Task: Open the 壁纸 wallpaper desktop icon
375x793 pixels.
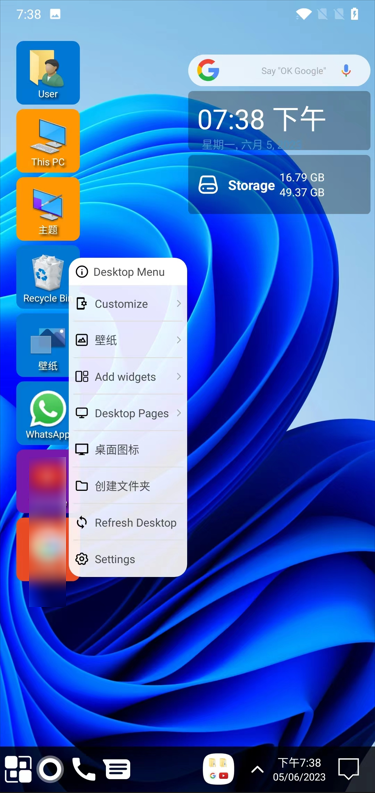Action: coord(43,345)
